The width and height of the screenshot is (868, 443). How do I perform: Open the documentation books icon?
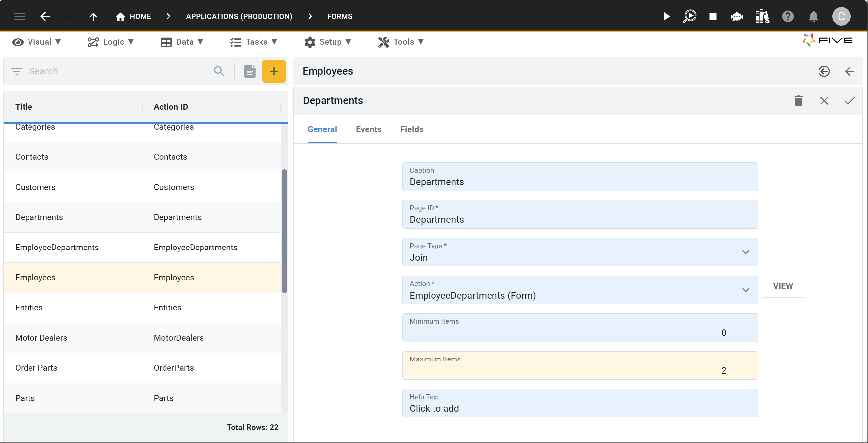(x=762, y=16)
